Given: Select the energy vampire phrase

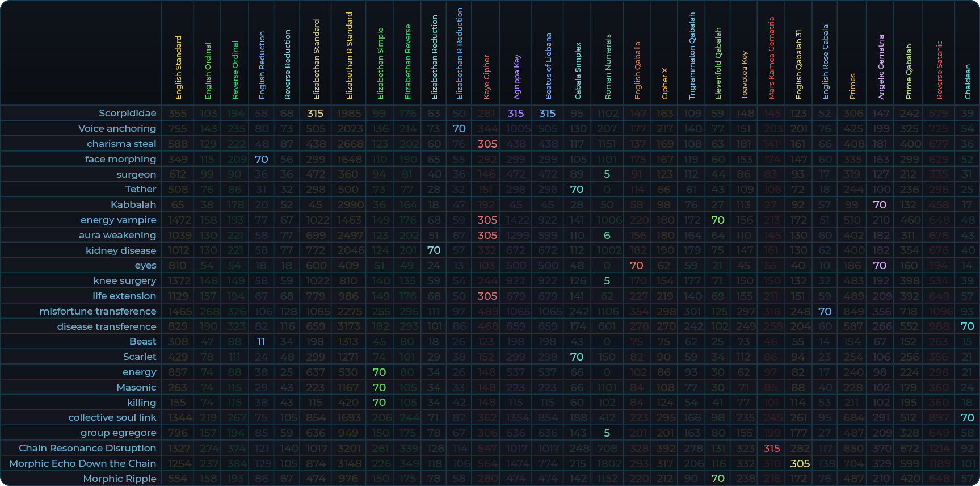Looking at the screenshot, I should [118, 220].
